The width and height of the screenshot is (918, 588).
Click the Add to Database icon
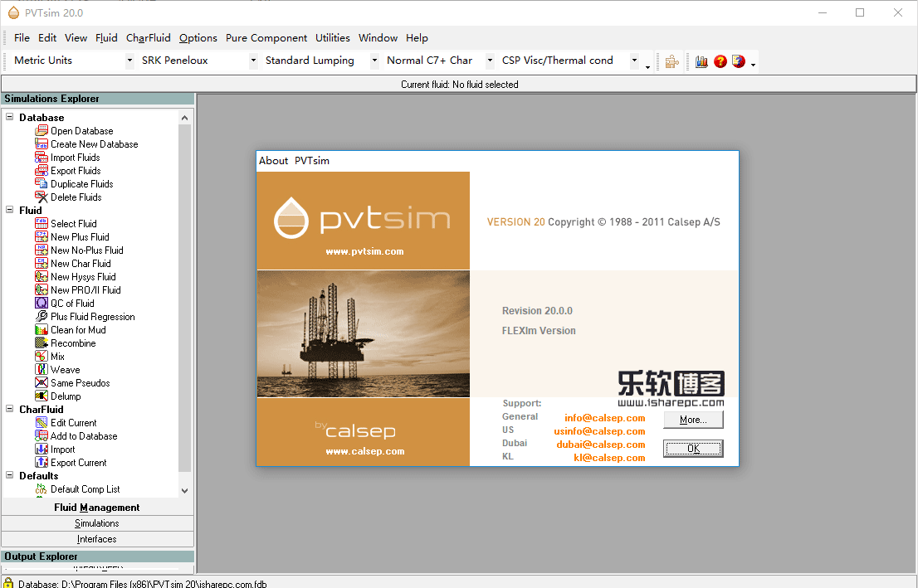(41, 436)
